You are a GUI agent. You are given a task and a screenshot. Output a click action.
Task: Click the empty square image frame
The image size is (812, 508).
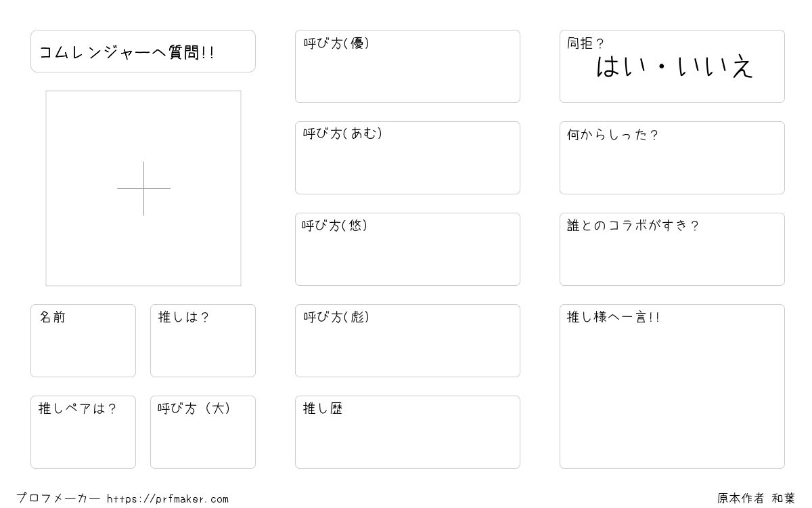[x=143, y=188]
